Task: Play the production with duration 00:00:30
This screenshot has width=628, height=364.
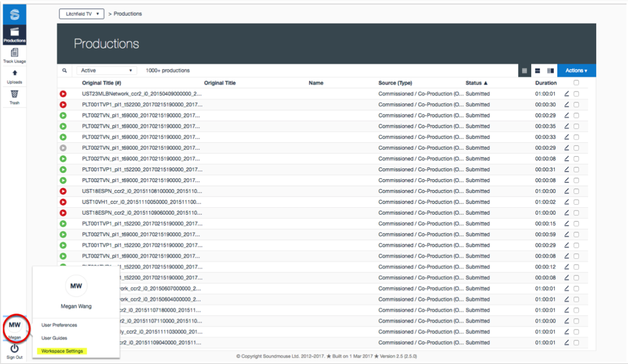Action: tap(63, 104)
